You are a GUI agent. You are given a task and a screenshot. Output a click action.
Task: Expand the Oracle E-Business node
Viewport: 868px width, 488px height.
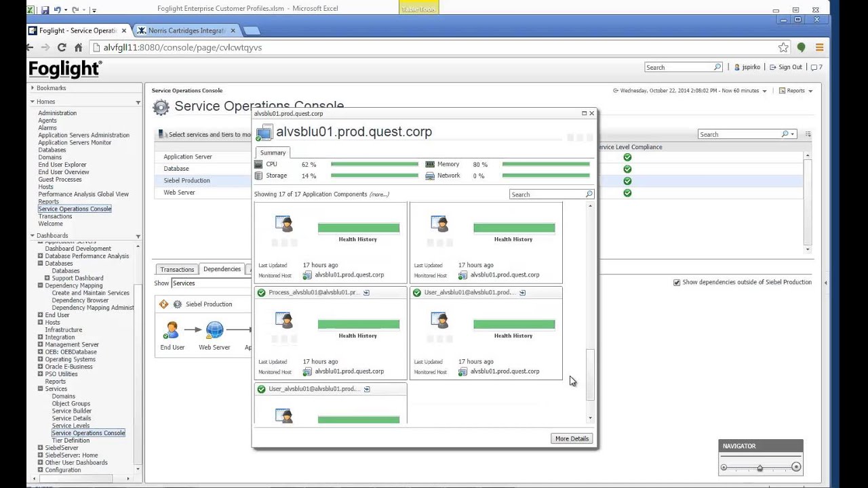pos(40,367)
